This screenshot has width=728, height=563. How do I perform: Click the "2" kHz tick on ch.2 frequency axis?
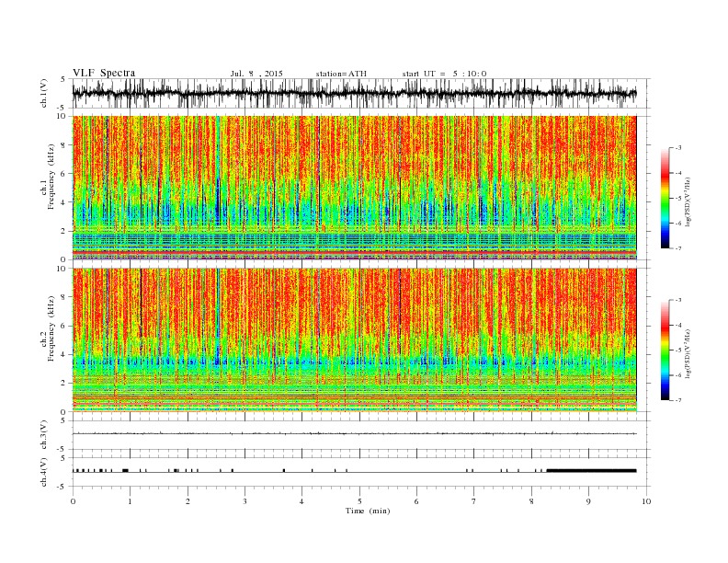pyautogui.click(x=64, y=384)
